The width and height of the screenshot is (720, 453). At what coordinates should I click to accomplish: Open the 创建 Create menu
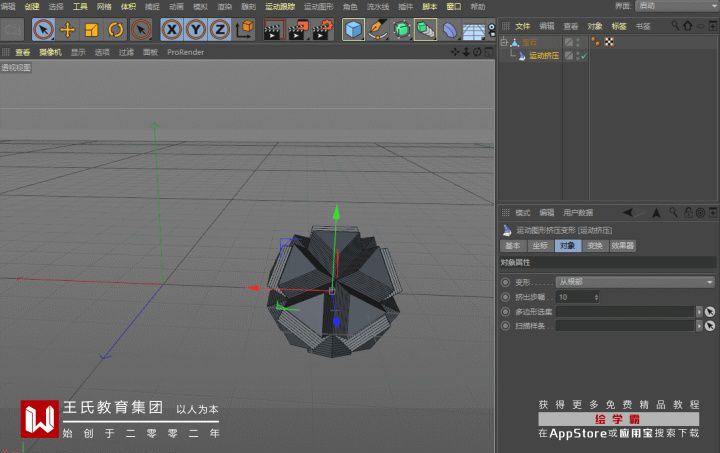tap(32, 6)
